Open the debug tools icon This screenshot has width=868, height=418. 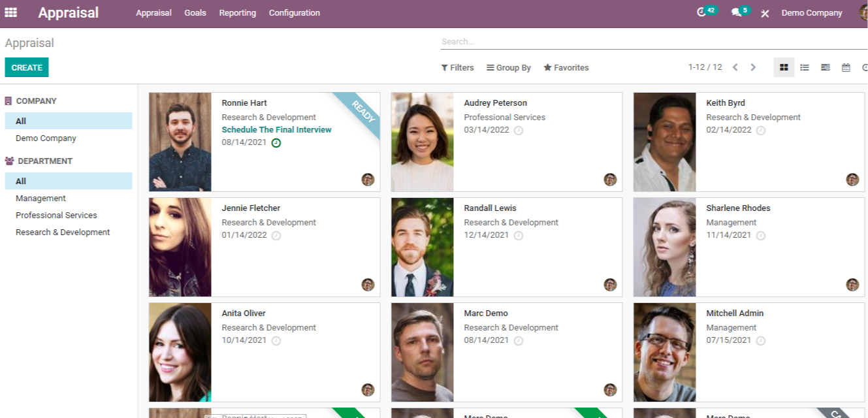tap(765, 13)
